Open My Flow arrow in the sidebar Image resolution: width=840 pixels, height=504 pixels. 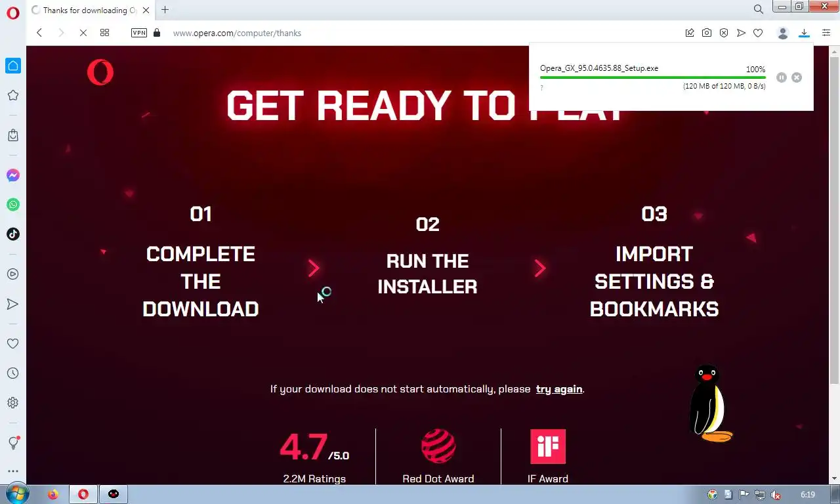(13, 304)
